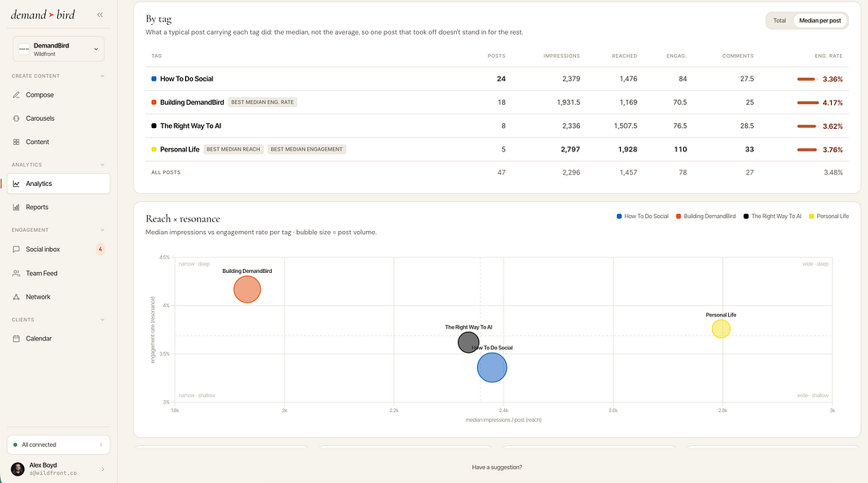The height and width of the screenshot is (483, 868).
Task: Click the Best Median Eng. Rate badge
Action: tap(262, 102)
